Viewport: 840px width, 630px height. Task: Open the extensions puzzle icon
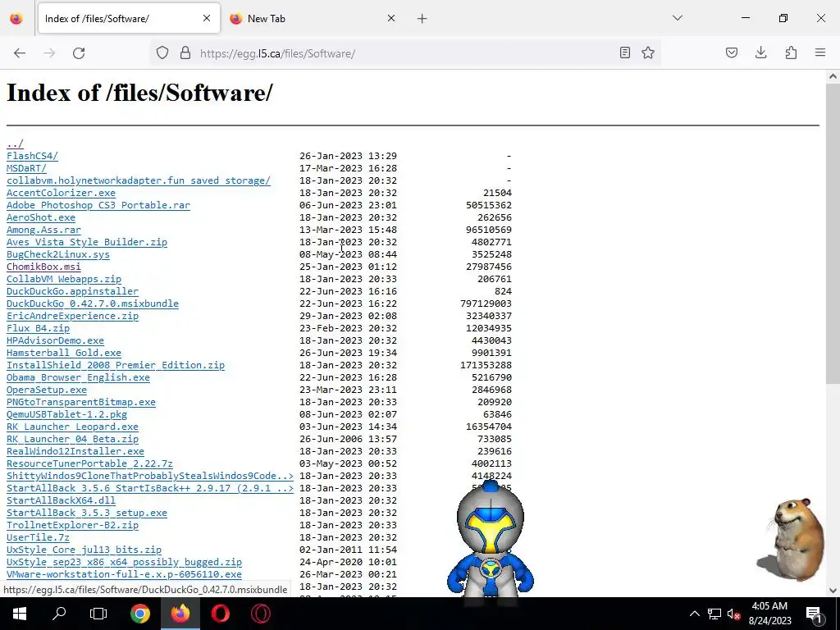[791, 52]
